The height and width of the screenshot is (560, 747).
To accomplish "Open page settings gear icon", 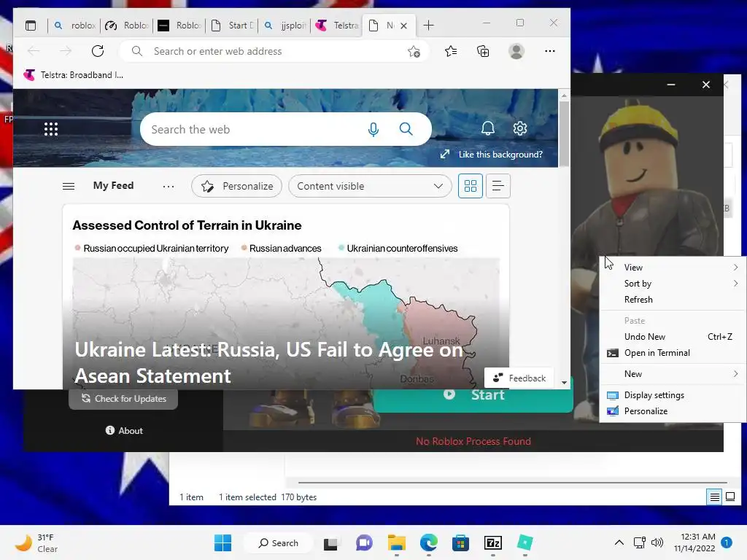I will (519, 128).
